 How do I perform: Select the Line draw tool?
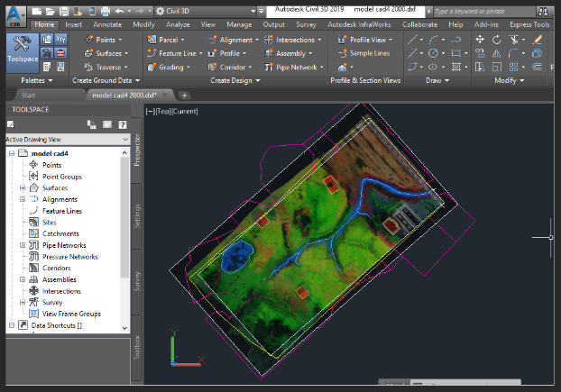(412, 40)
